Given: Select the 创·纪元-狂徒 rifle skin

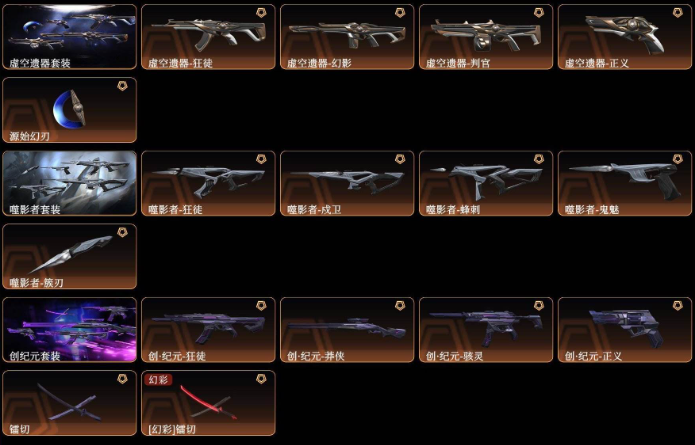Looking at the screenshot, I should coord(208,330).
